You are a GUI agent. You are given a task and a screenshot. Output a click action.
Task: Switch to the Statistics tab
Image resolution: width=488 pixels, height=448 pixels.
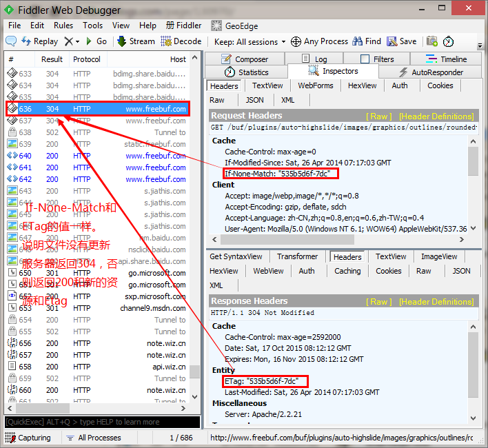coord(246,72)
